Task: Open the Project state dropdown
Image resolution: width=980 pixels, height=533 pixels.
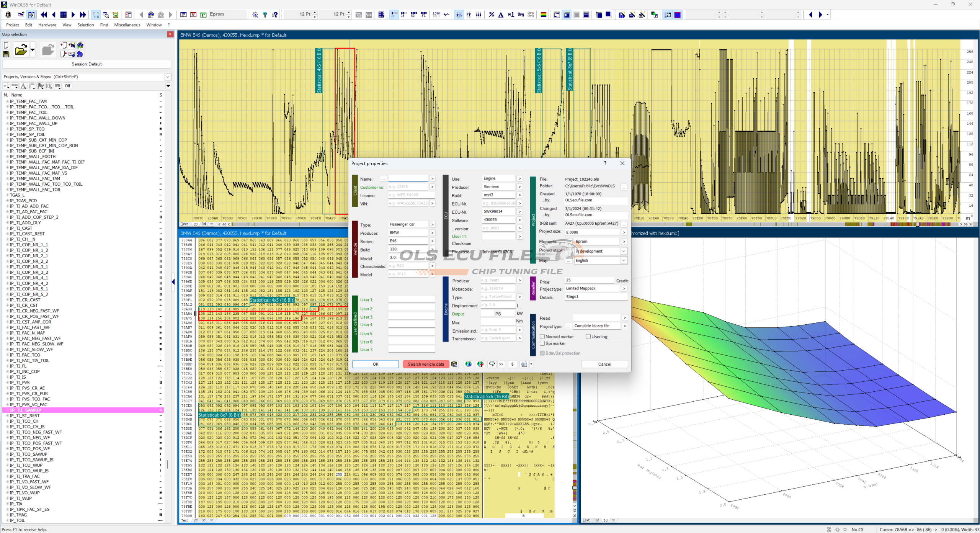Action: point(624,251)
